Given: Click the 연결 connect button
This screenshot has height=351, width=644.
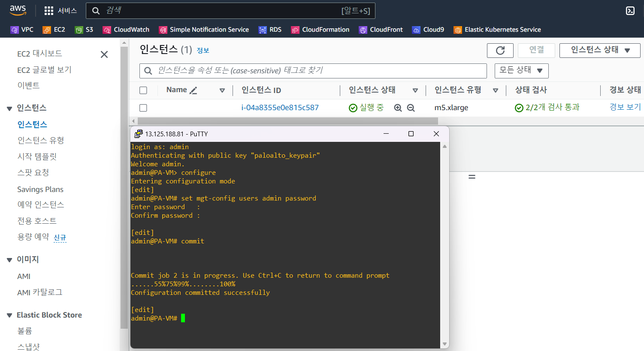Looking at the screenshot, I should (x=536, y=50).
